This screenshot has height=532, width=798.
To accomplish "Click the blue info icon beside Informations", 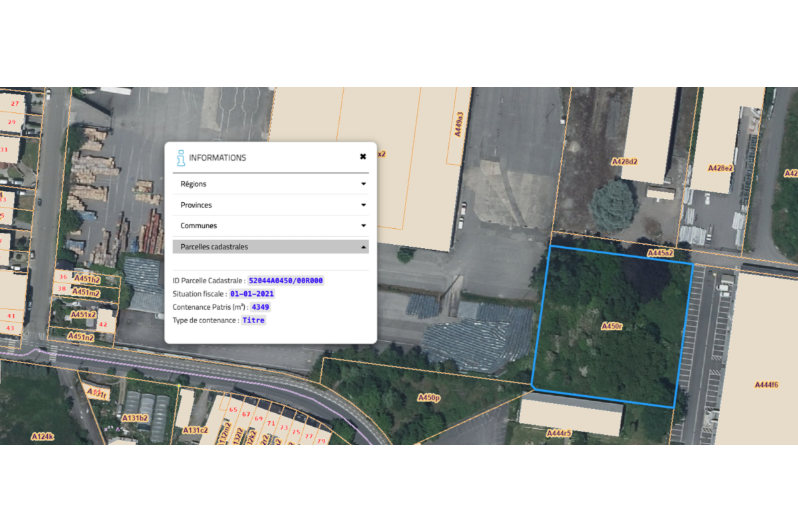I will click(180, 158).
